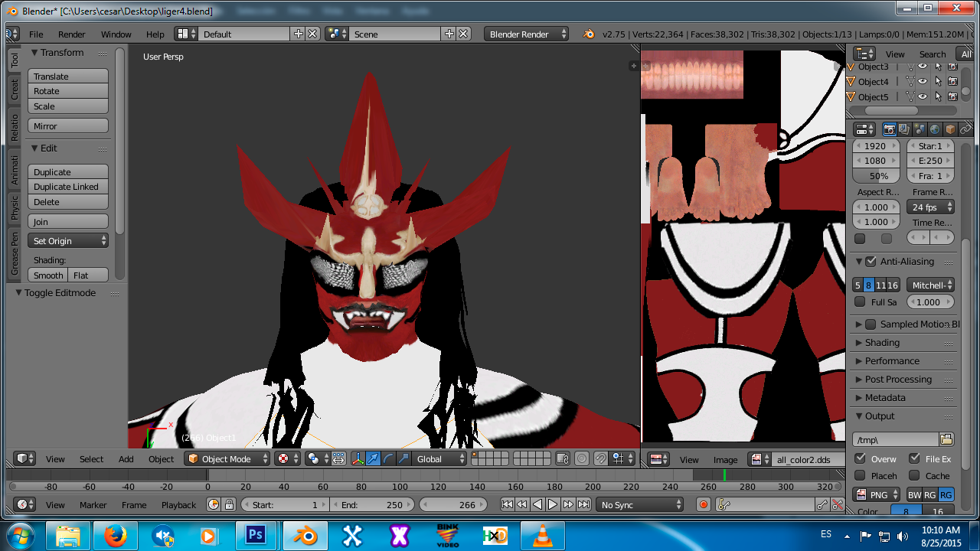The height and width of the screenshot is (551, 980).
Task: Toggle Object5 visibility eye
Action: [923, 96]
